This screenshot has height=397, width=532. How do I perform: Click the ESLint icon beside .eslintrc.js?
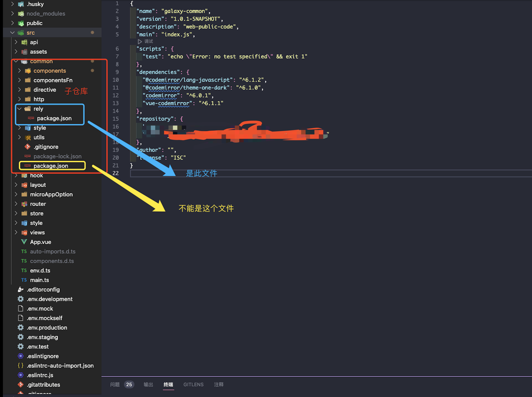point(21,375)
